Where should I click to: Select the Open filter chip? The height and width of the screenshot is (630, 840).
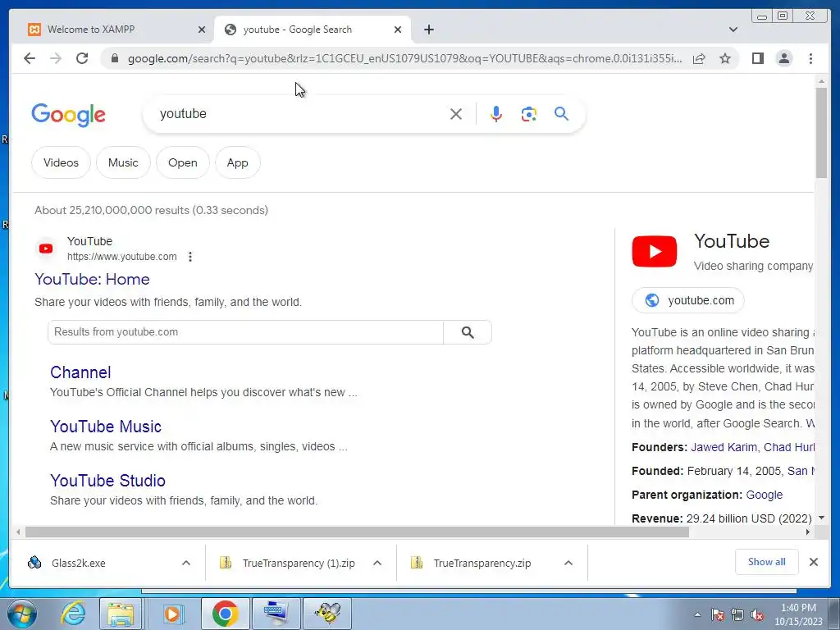[x=183, y=163]
